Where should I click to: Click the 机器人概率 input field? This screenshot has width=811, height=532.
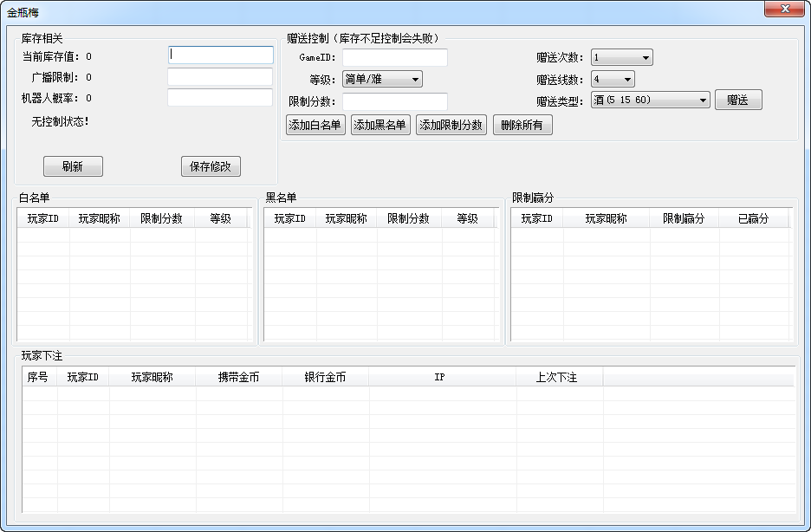pyautogui.click(x=220, y=98)
